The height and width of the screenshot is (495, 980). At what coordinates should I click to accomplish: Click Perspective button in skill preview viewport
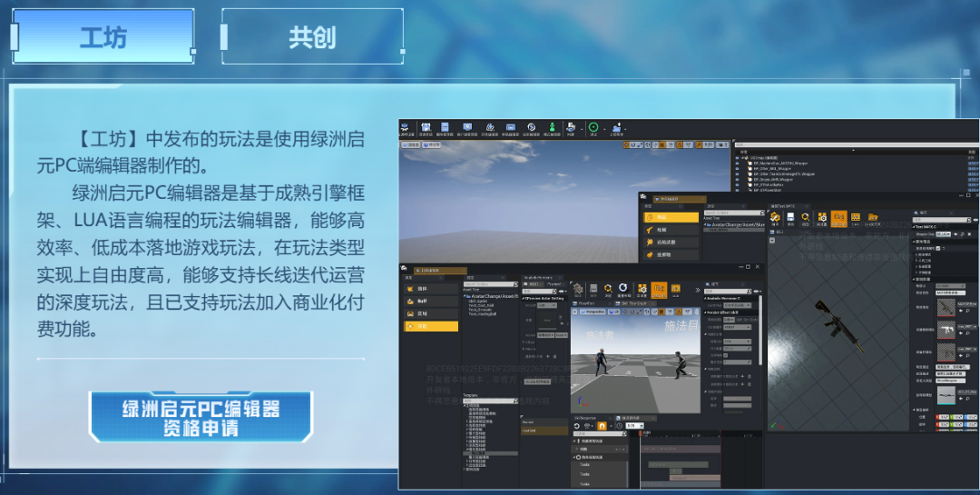593,312
